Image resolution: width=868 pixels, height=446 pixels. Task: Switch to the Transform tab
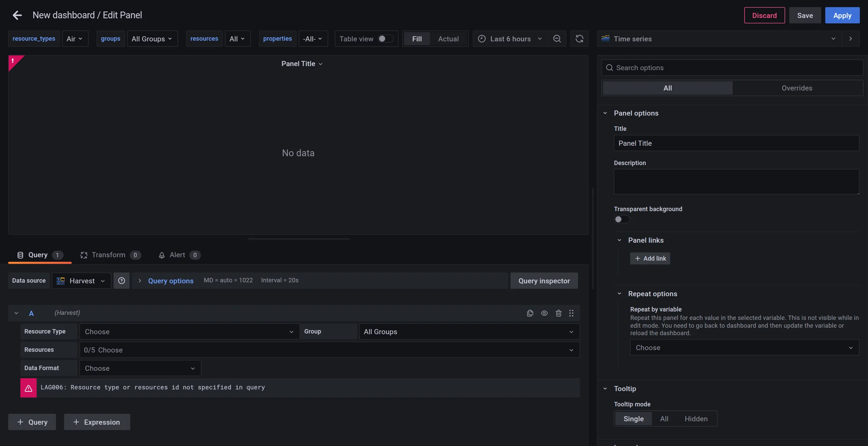111,255
